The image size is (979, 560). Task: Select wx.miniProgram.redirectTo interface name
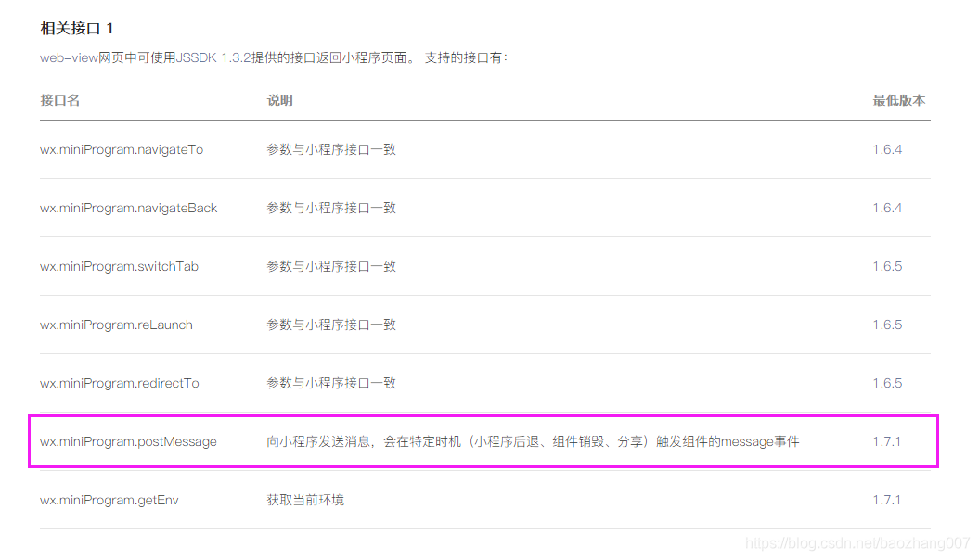[x=120, y=384]
